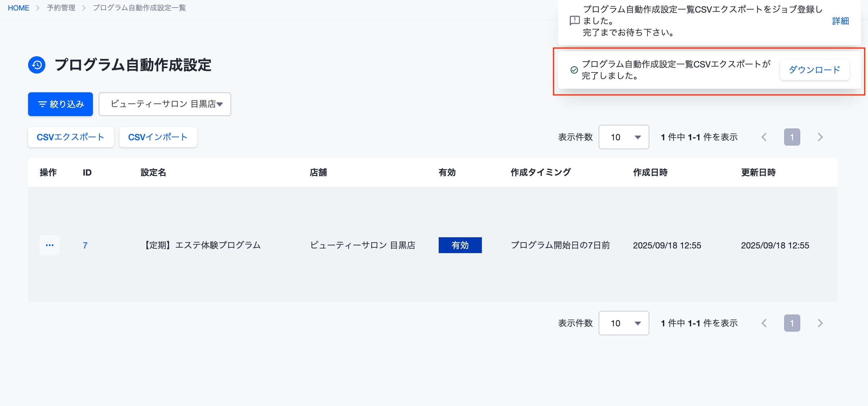Open the 予約管理 breadcrumb item
Viewport: 868px width, 406px height.
coord(61,8)
